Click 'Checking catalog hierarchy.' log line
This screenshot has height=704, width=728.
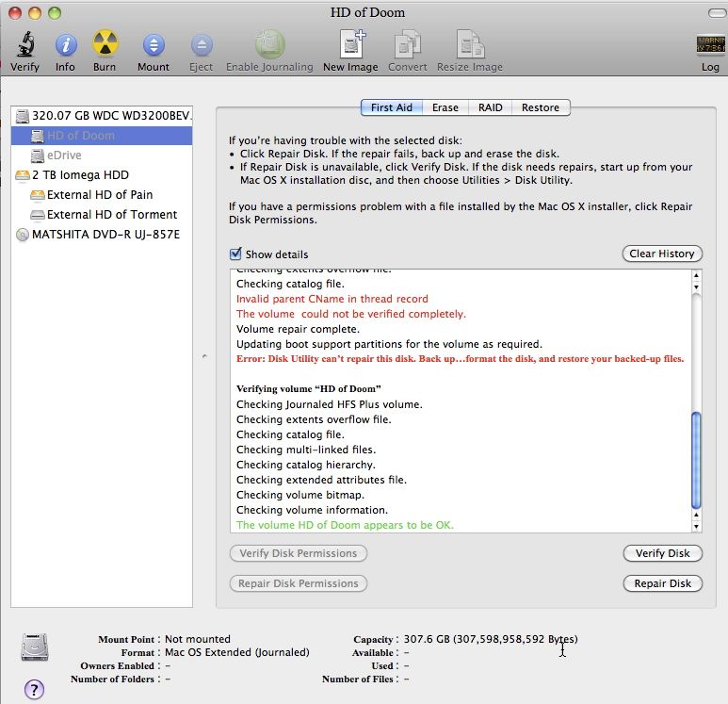tap(305, 465)
